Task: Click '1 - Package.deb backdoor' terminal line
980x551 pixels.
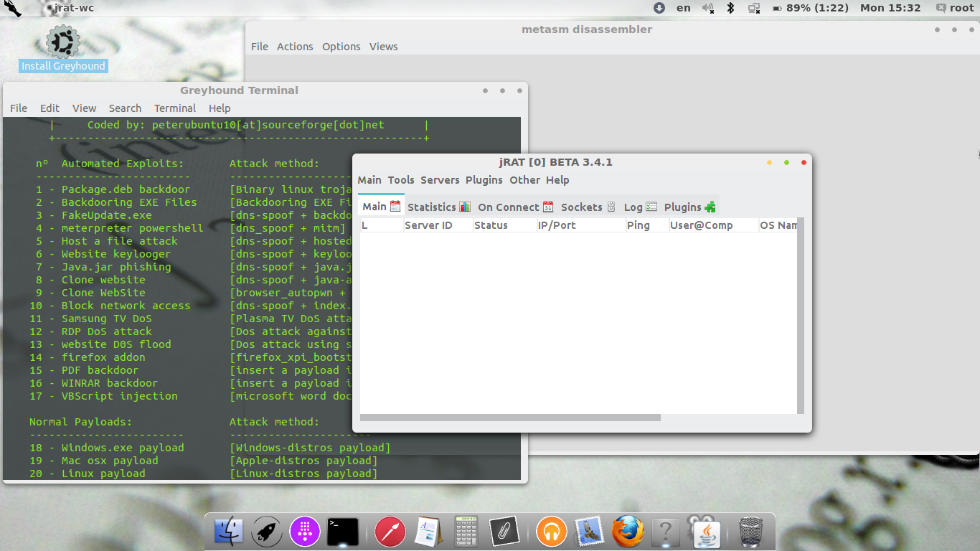Action: tap(113, 189)
